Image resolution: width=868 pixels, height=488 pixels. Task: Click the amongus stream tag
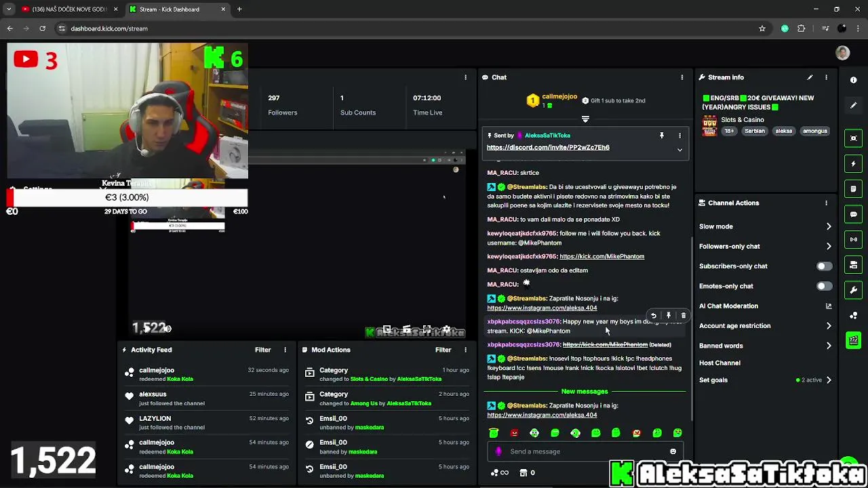click(x=815, y=131)
